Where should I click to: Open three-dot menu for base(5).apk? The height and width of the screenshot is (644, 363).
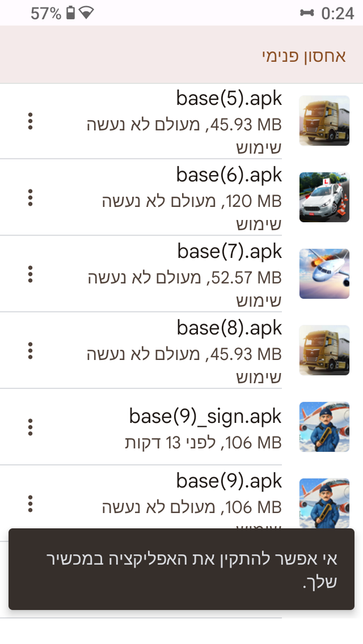tap(31, 121)
